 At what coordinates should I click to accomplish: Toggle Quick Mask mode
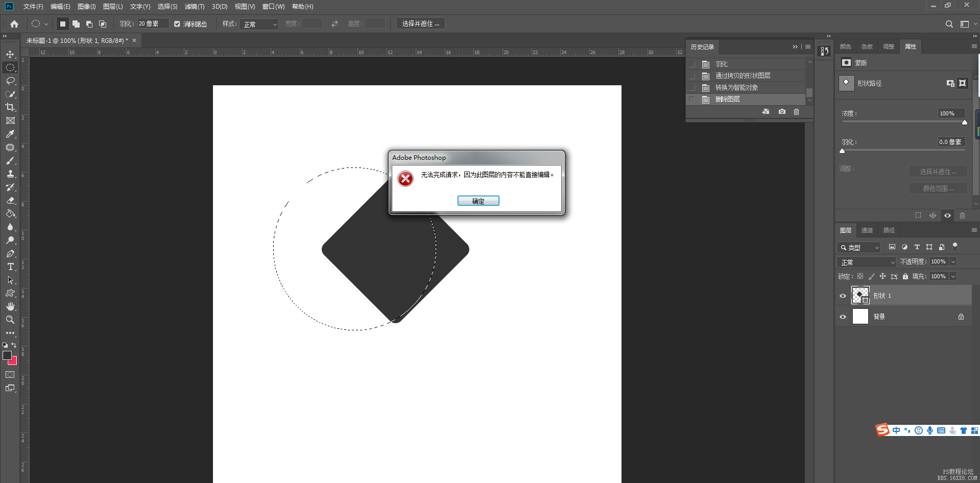pyautogui.click(x=10, y=375)
